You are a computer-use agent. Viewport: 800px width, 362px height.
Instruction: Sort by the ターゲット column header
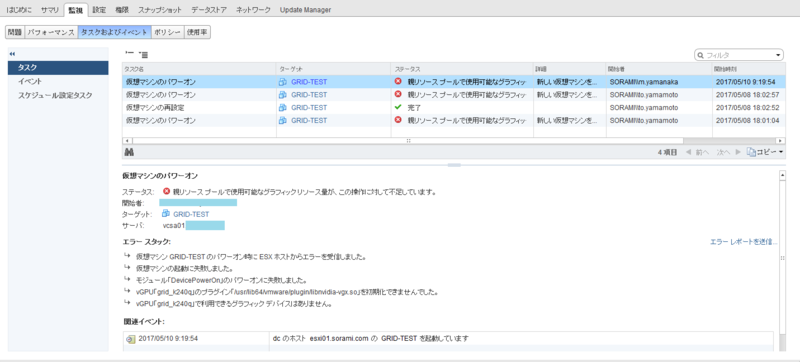click(x=334, y=69)
